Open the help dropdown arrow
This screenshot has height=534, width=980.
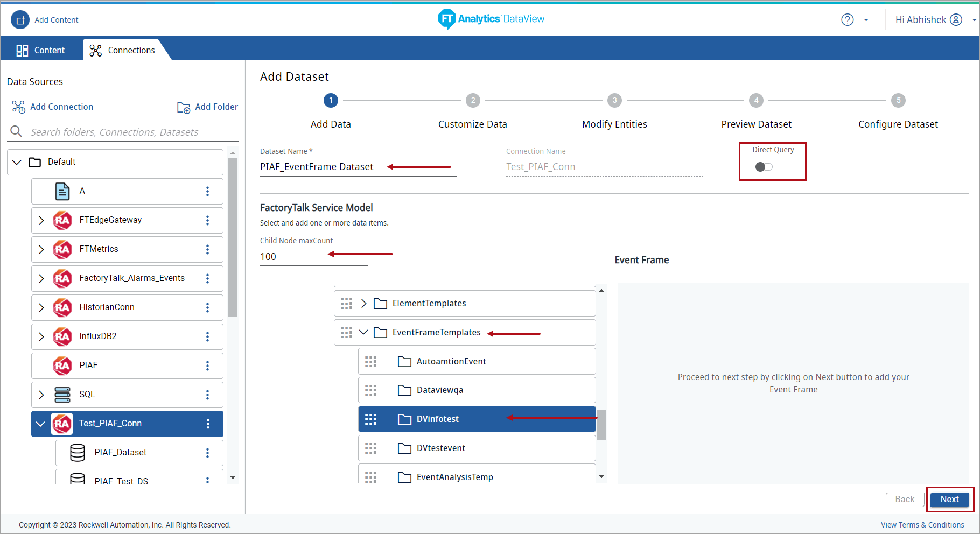pyautogui.click(x=866, y=20)
